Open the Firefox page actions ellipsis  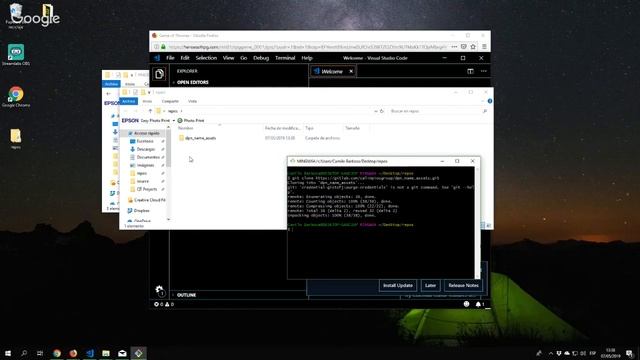[454, 47]
